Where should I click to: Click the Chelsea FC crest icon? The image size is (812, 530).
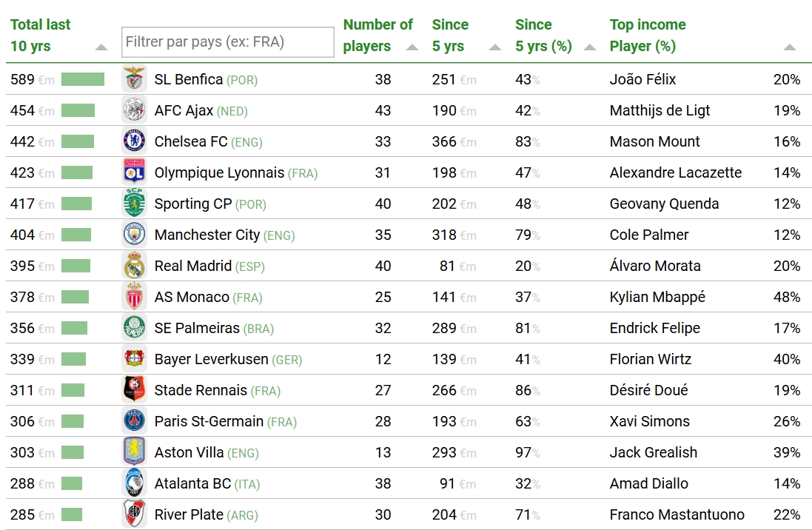point(135,141)
